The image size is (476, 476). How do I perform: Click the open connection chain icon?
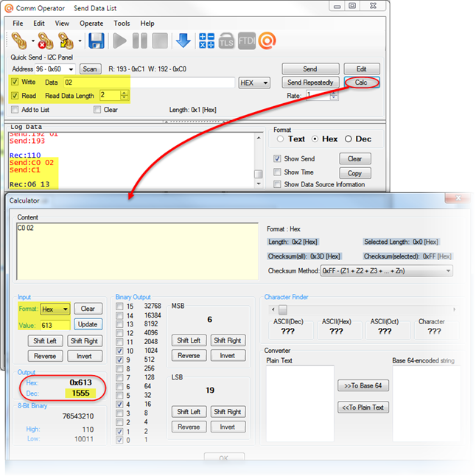click(19, 41)
